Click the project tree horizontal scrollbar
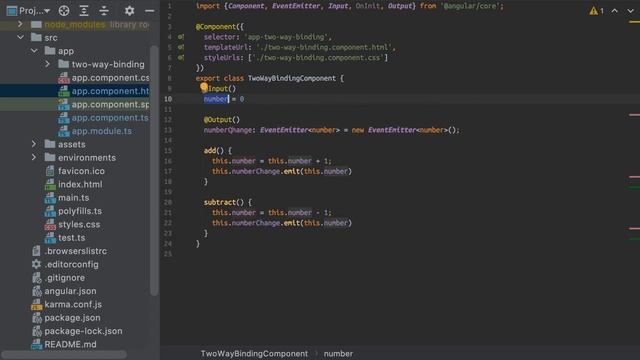The image size is (640, 360). click(64, 355)
